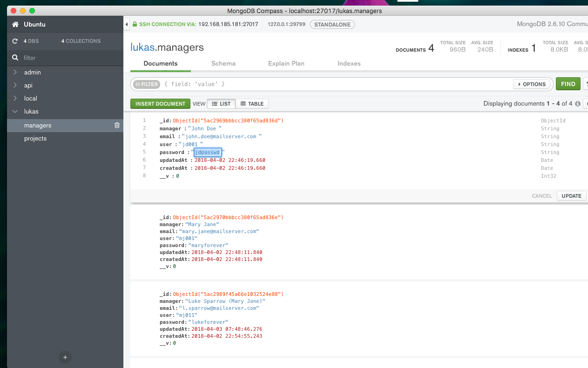Collapse the lukas database
Viewport: 588px width, 368px height.
(x=15, y=112)
